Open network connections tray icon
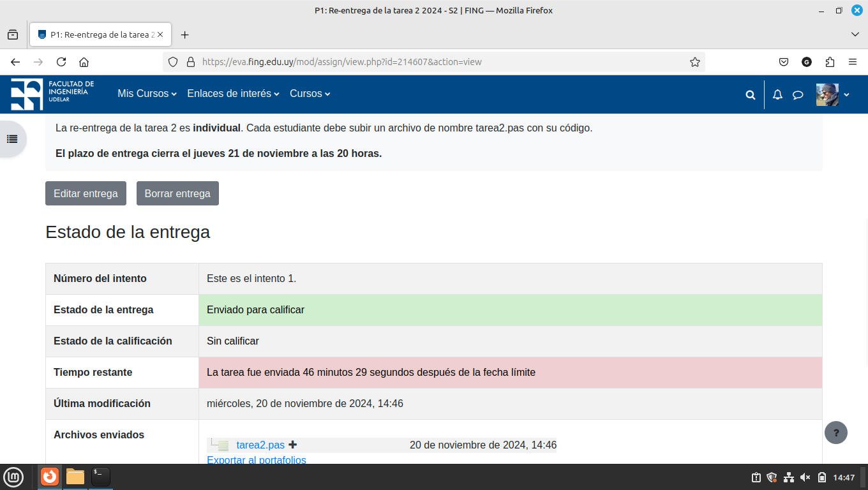Viewport: 868px width, 490px height. [789, 477]
